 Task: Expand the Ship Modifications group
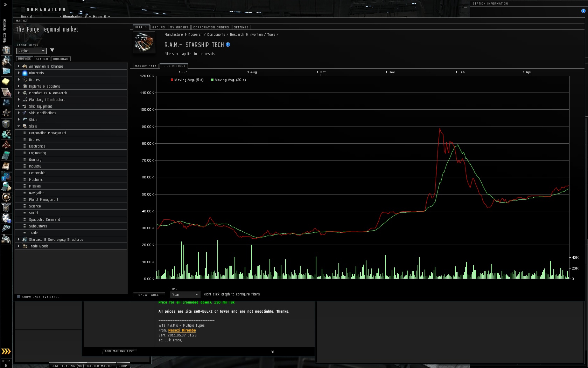tap(19, 113)
